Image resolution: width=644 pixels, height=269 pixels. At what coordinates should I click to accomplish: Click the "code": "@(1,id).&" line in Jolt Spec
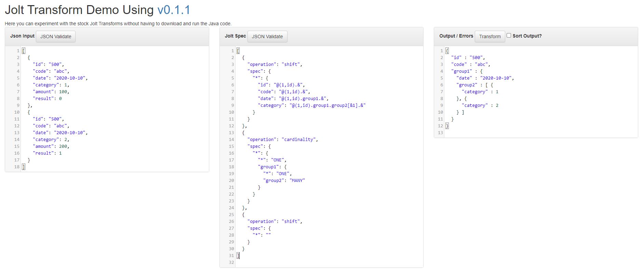pos(284,92)
